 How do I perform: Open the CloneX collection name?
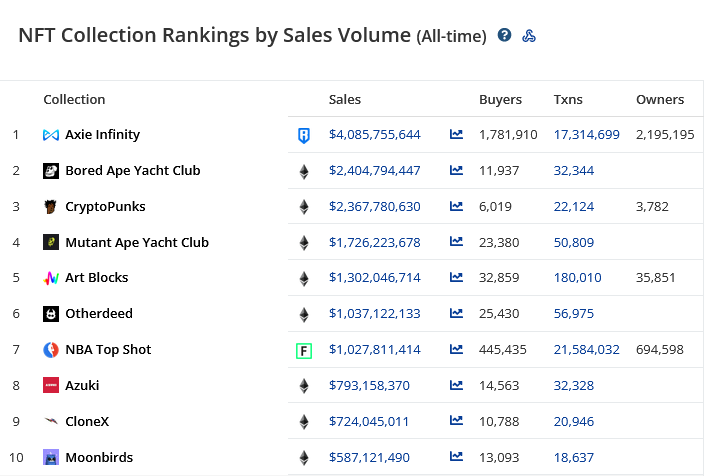[87, 422]
